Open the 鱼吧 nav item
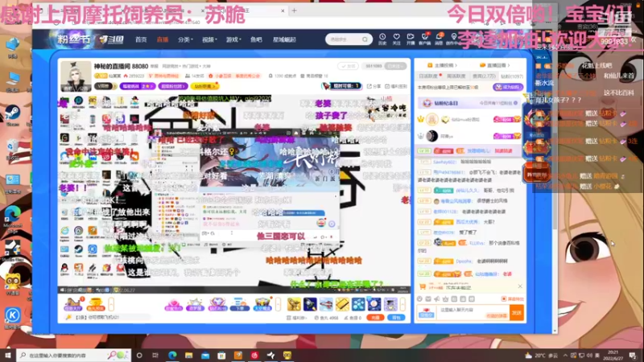644x362 pixels. (256, 39)
